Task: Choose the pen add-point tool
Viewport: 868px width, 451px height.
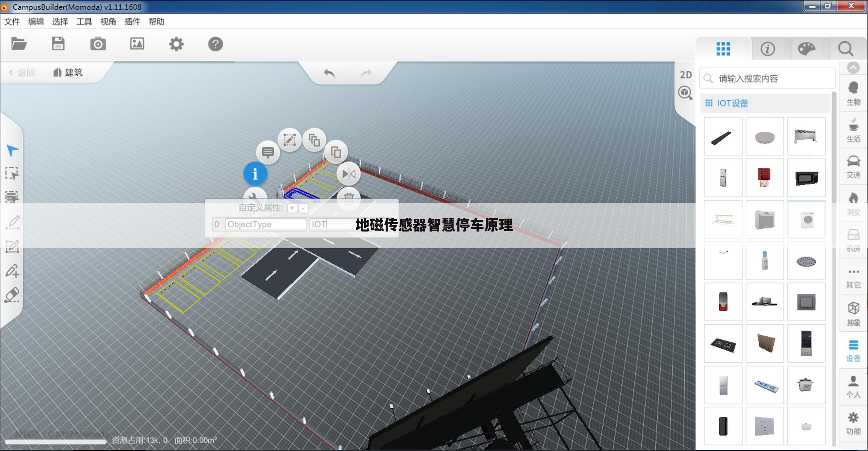Action: 12,270
